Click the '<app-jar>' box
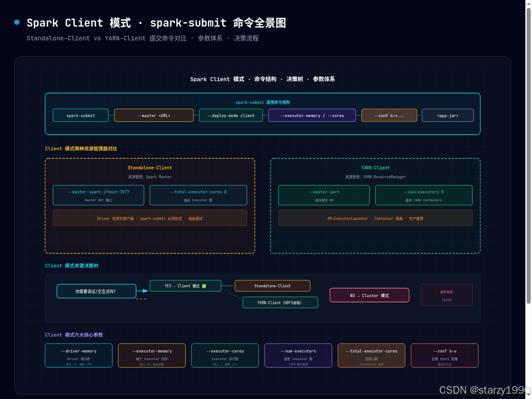The width and height of the screenshot is (532, 399). pos(448,115)
